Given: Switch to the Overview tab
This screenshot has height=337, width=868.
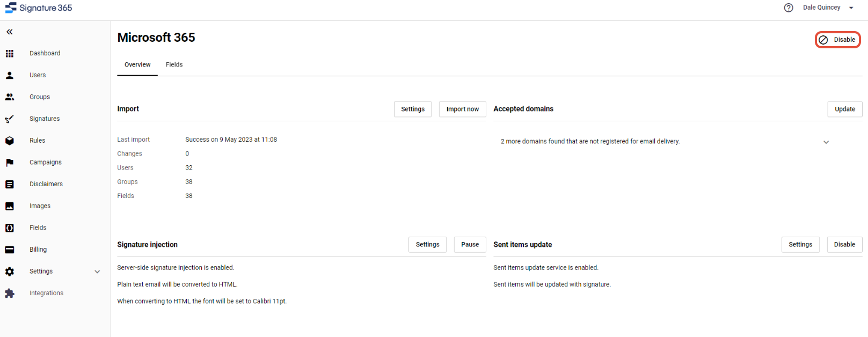Looking at the screenshot, I should pyautogui.click(x=137, y=65).
